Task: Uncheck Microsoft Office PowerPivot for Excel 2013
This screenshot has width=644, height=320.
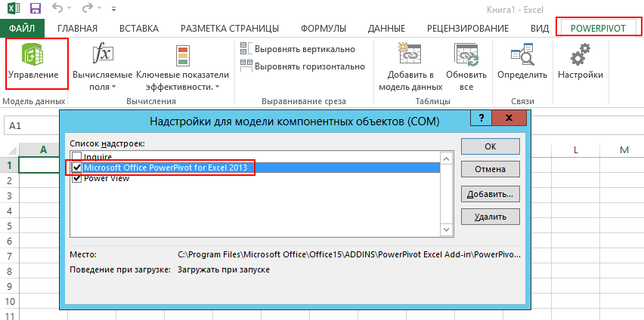Action: pos(76,168)
